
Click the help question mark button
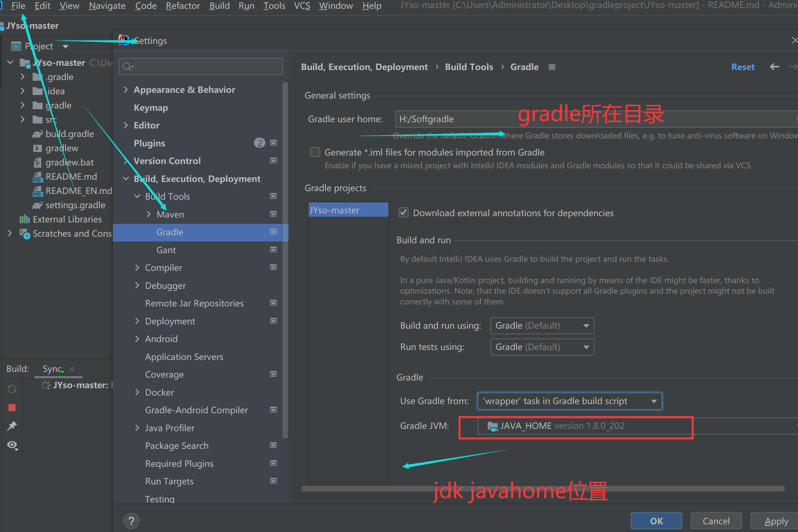click(131, 521)
